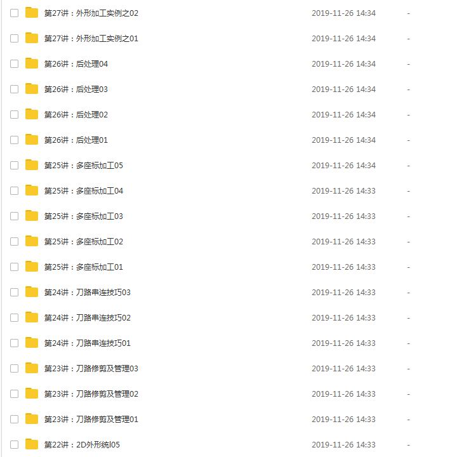Viewport: 476px width, 457px height.
Task: Open 第23讲：刀路修剪及管理02 folder name
Action: [91, 394]
